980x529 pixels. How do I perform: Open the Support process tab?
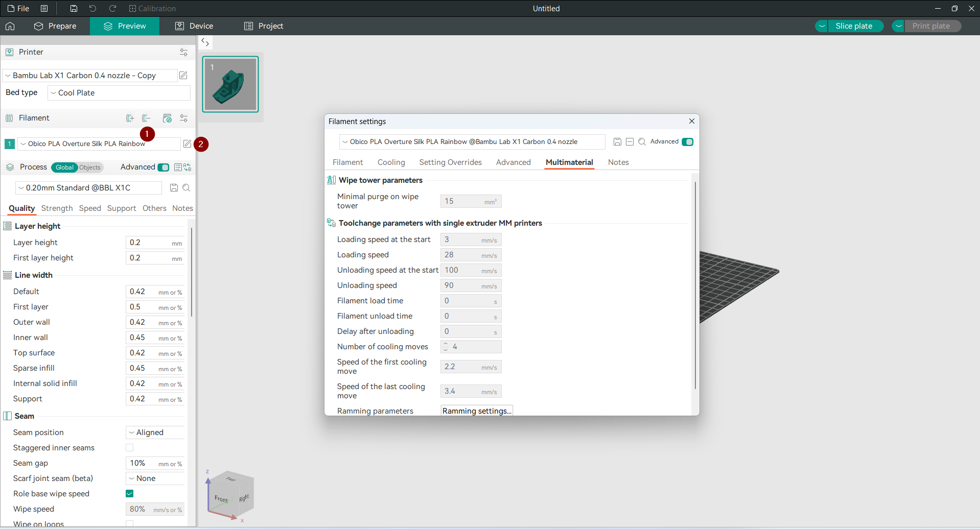coord(122,208)
